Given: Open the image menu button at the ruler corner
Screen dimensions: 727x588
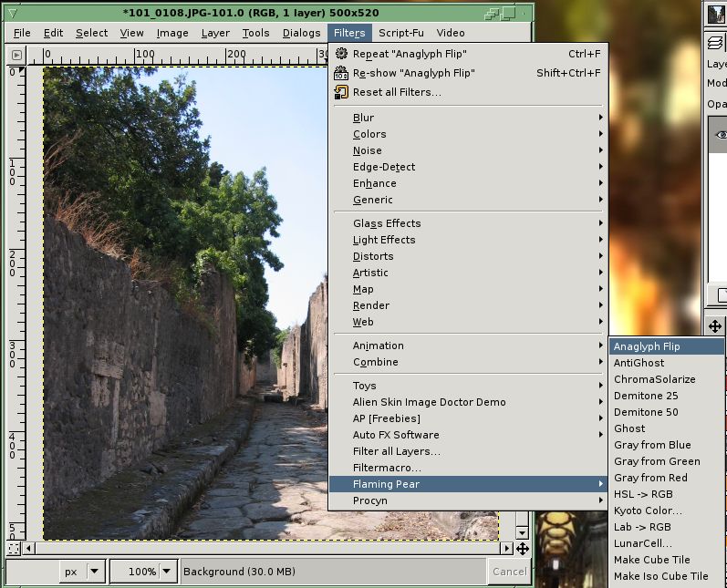Looking at the screenshot, I should point(16,55).
